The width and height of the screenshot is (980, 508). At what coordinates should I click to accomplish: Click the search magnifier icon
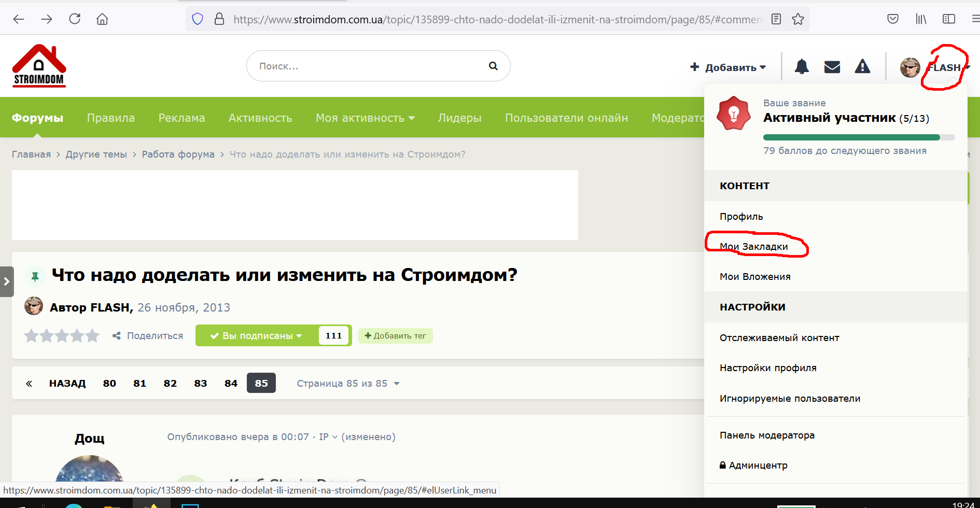point(493,66)
